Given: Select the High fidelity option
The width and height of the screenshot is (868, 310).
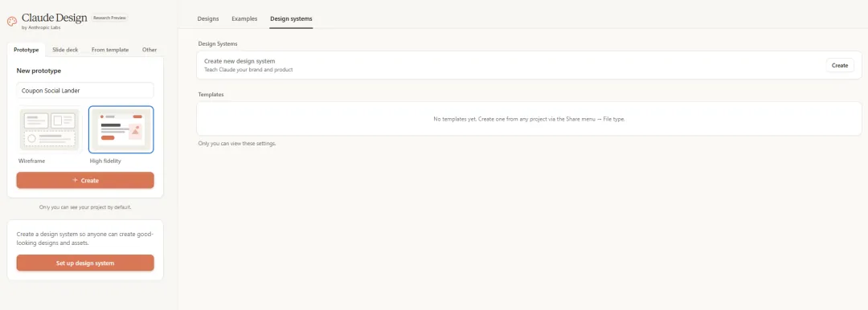Looking at the screenshot, I should (121, 129).
